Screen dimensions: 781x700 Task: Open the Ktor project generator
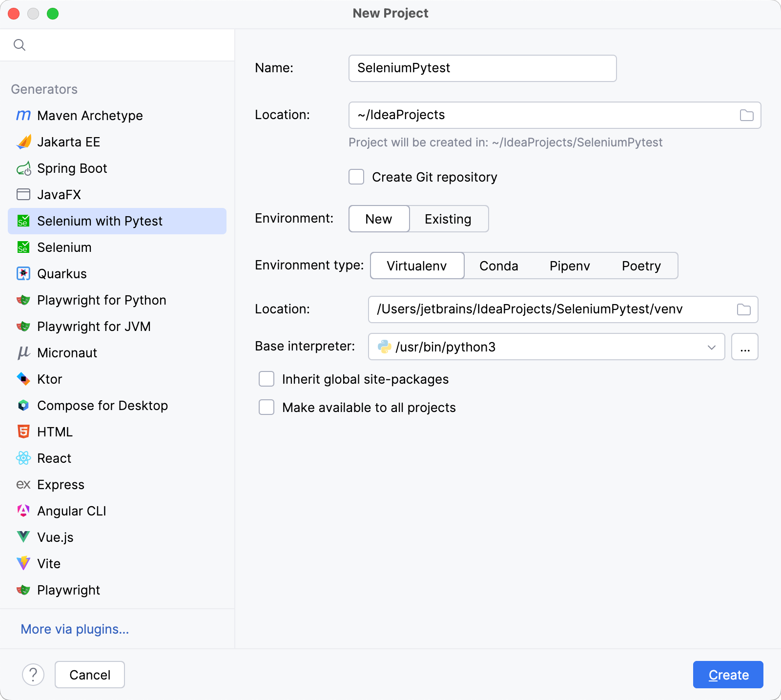[x=49, y=379]
